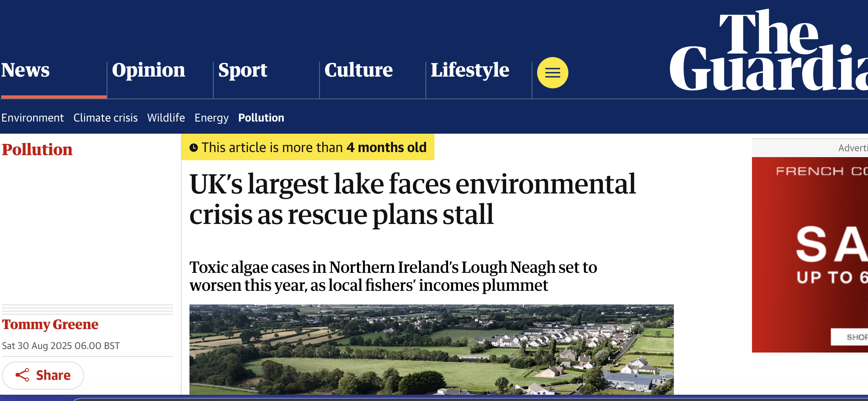This screenshot has height=401, width=868.
Task: Open the Climate crisis page
Action: tap(105, 118)
